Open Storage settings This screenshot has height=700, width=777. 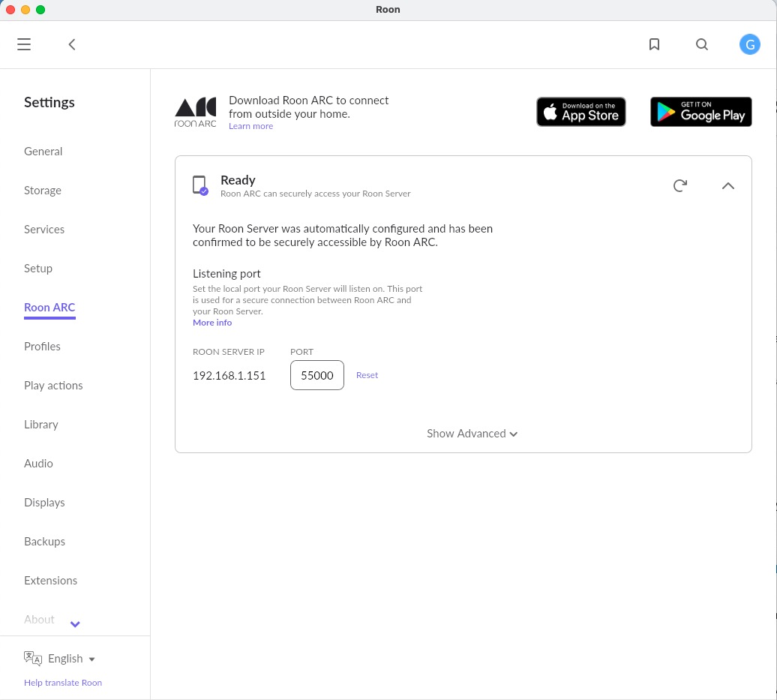(43, 191)
